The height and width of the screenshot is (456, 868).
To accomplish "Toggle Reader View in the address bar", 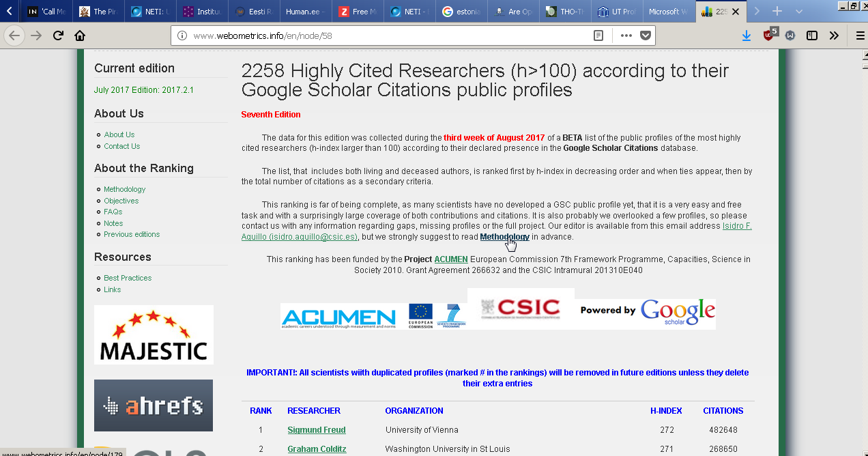I will click(598, 35).
